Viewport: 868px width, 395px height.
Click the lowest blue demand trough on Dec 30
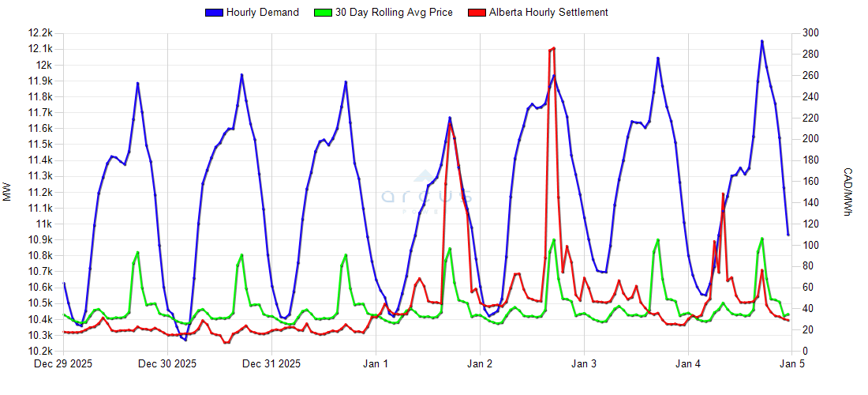pyautogui.click(x=185, y=340)
